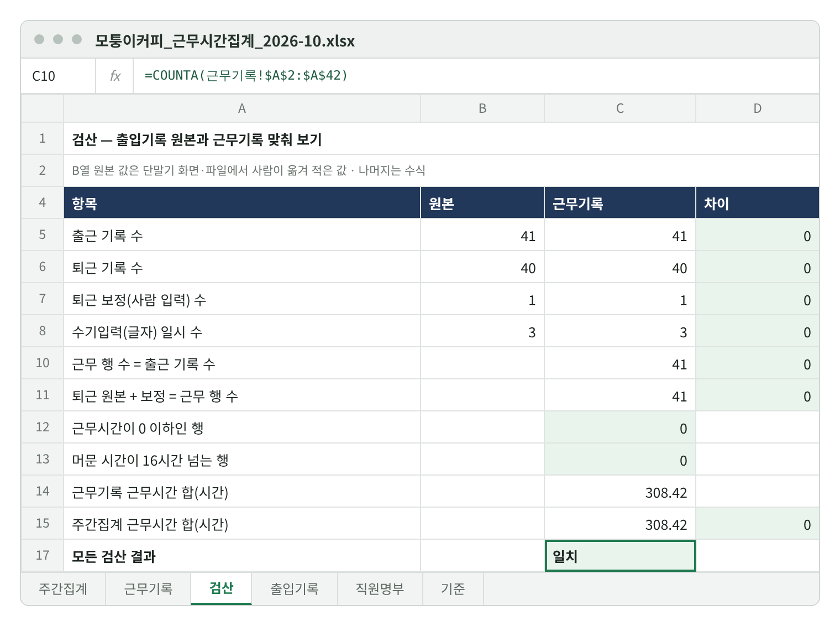The height and width of the screenshot is (626, 840).
Task: Click the COUNTA formula in formula bar
Action: (246, 75)
